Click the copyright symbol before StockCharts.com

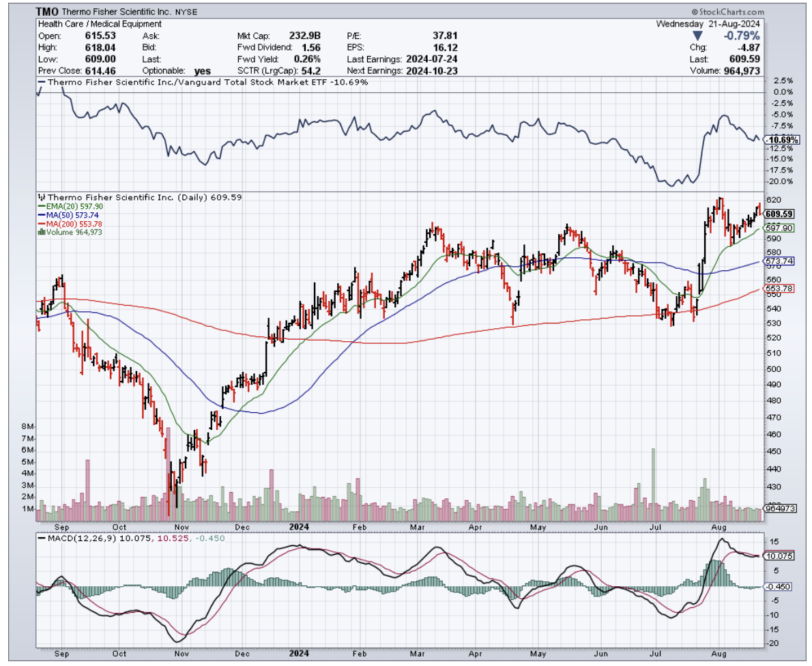(694, 12)
